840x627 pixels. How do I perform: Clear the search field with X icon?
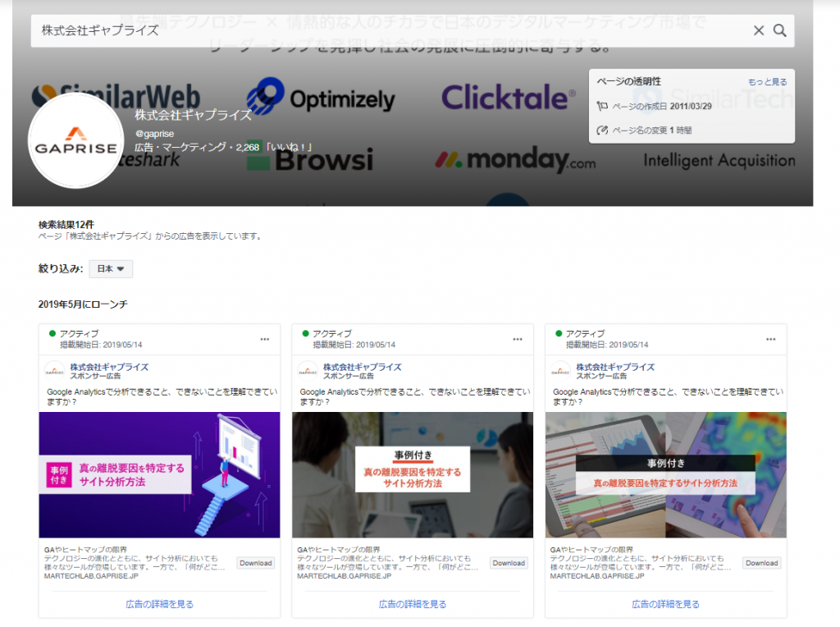[759, 30]
